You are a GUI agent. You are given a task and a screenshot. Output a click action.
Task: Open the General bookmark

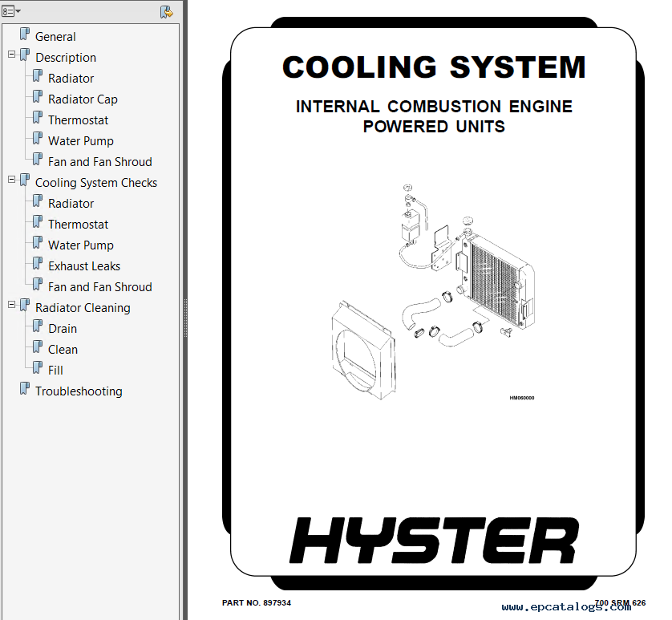(x=55, y=37)
